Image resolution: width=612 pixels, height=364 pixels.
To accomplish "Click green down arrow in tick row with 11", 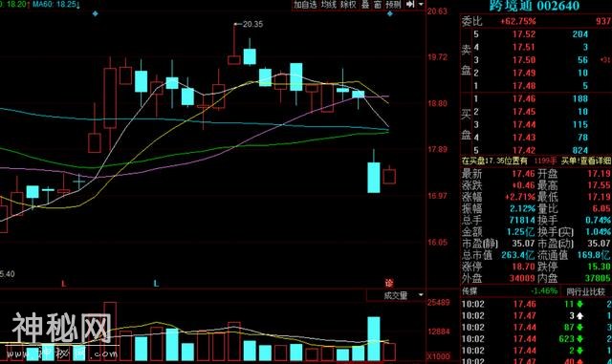I will coord(579,305).
